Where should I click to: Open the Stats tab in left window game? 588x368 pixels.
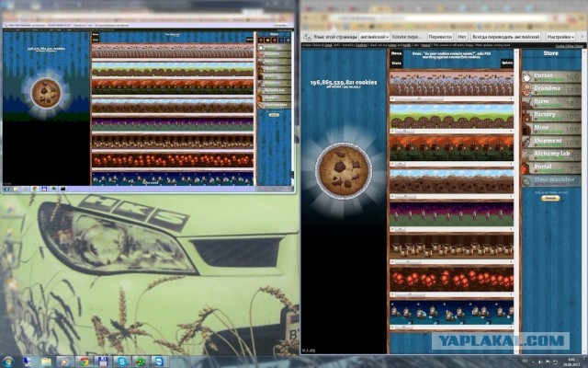pyautogui.click(x=96, y=40)
